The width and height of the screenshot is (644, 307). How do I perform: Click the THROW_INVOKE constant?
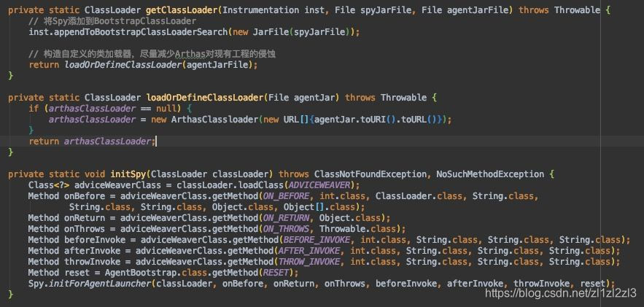click(x=309, y=262)
